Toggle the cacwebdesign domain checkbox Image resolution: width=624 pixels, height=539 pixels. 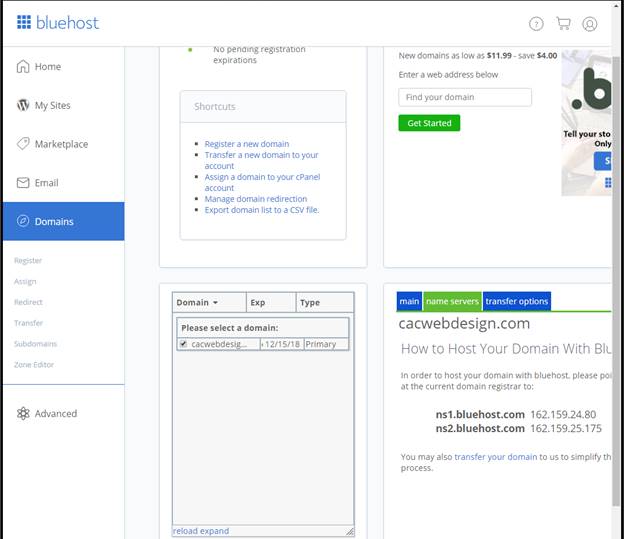coord(183,344)
